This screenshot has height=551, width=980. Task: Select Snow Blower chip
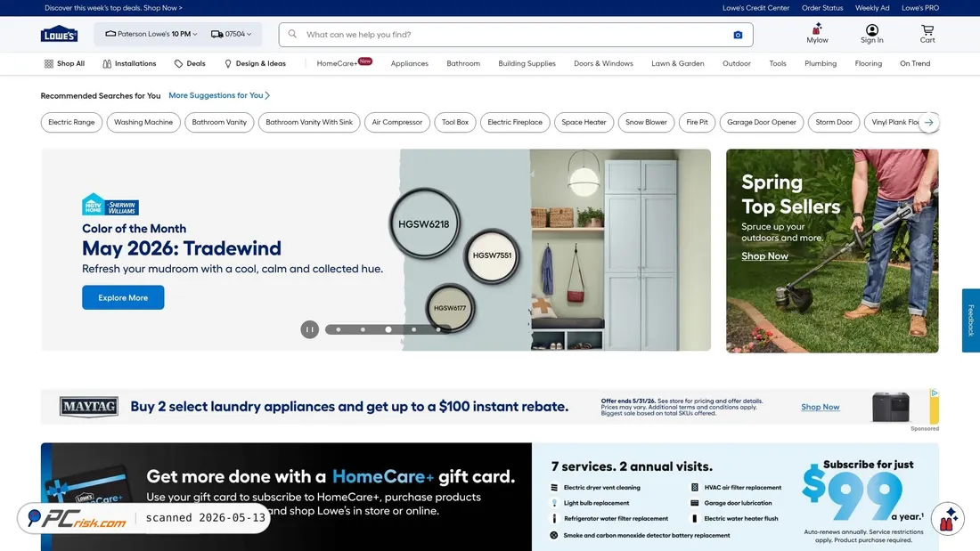tap(646, 123)
